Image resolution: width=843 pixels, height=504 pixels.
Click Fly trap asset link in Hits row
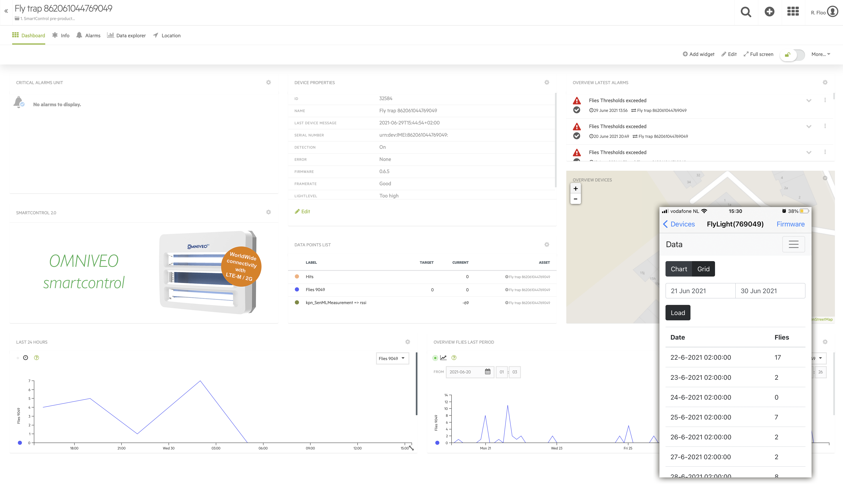pos(527,277)
